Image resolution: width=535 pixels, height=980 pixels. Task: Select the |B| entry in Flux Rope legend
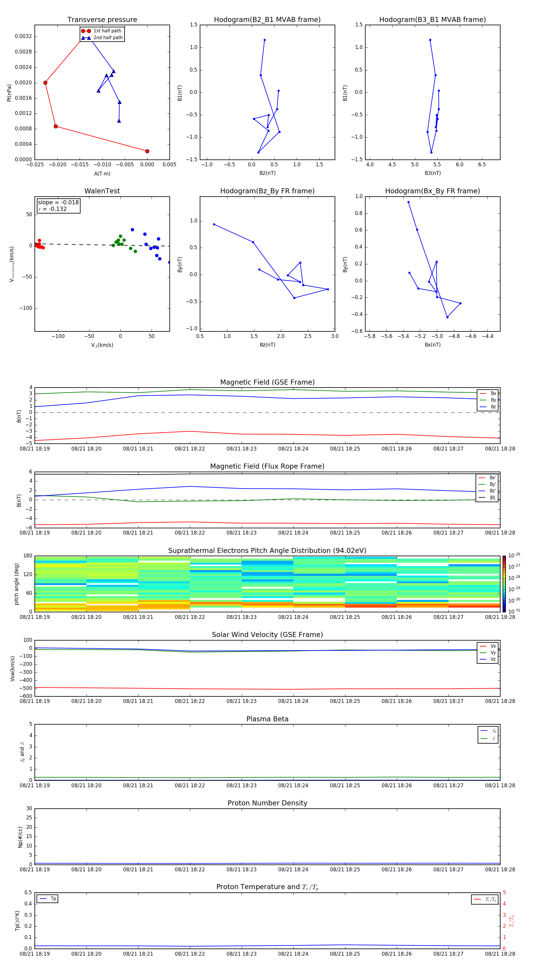(x=487, y=498)
